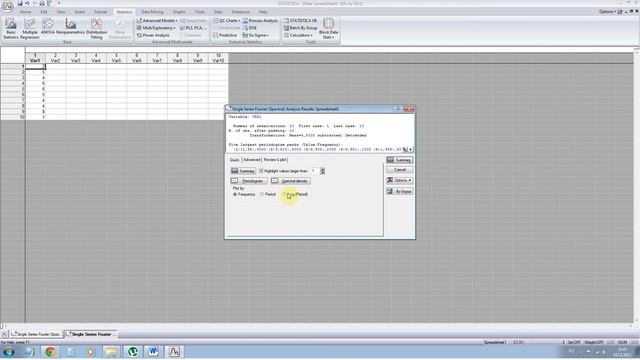The image size is (640, 360).
Task: Click the By Group button
Action: point(400,191)
